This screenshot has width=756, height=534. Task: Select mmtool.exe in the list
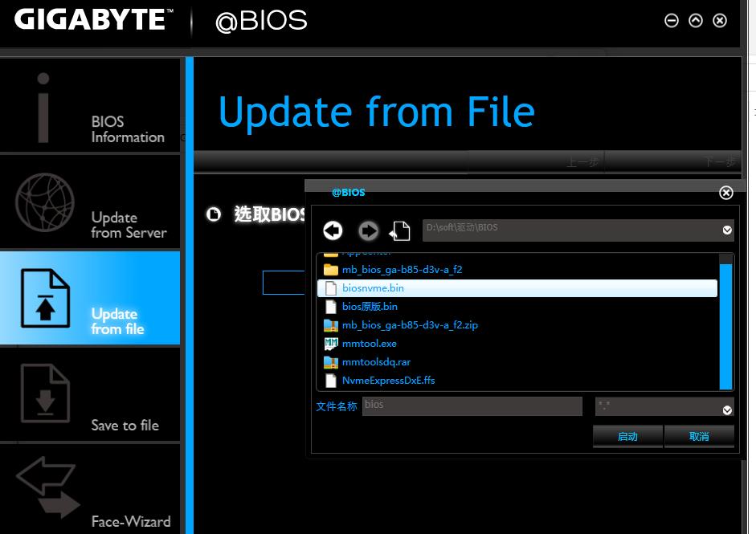517,344
